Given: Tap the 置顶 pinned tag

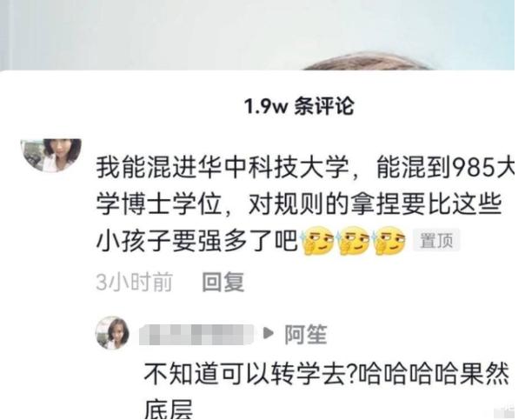Looking at the screenshot, I should pos(436,240).
